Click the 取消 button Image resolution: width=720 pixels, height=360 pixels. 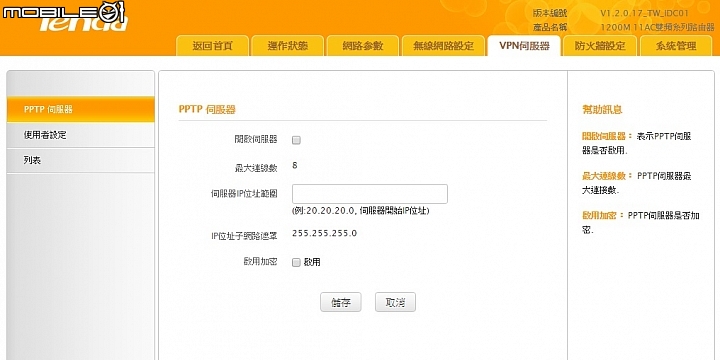click(395, 302)
